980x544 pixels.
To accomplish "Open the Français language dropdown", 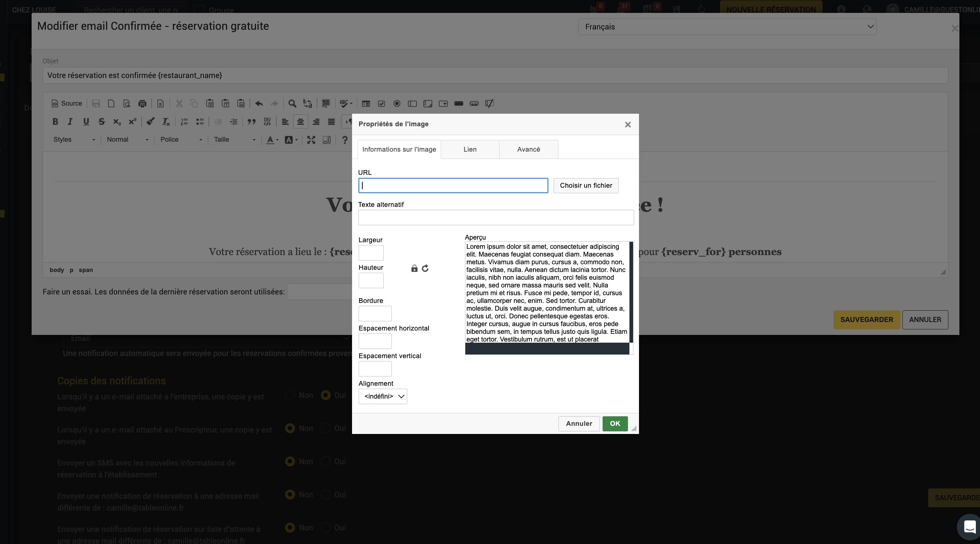I will click(x=727, y=27).
